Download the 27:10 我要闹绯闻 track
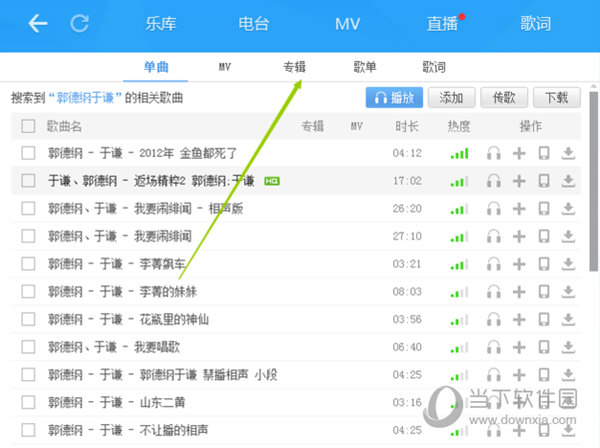 [x=568, y=236]
